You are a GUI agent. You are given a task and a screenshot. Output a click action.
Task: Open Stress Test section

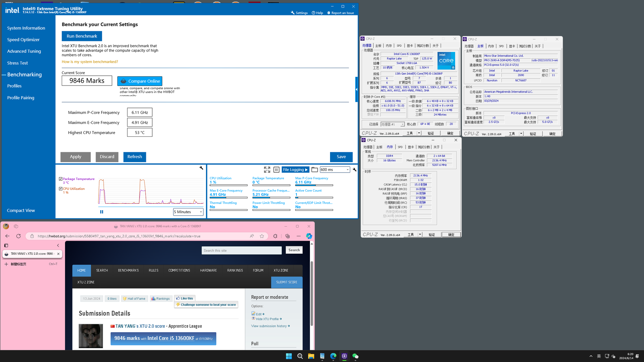(17, 63)
